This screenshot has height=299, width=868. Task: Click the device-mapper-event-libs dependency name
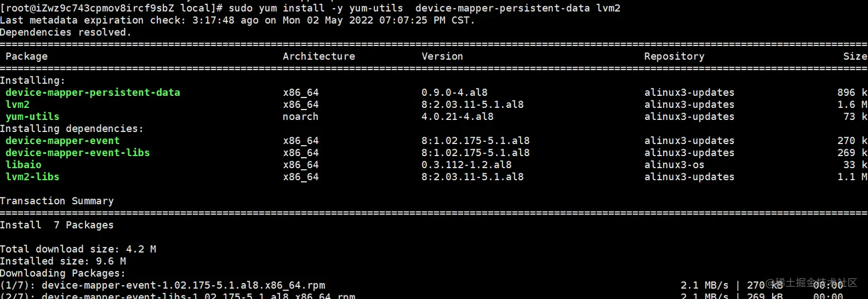tap(77, 153)
